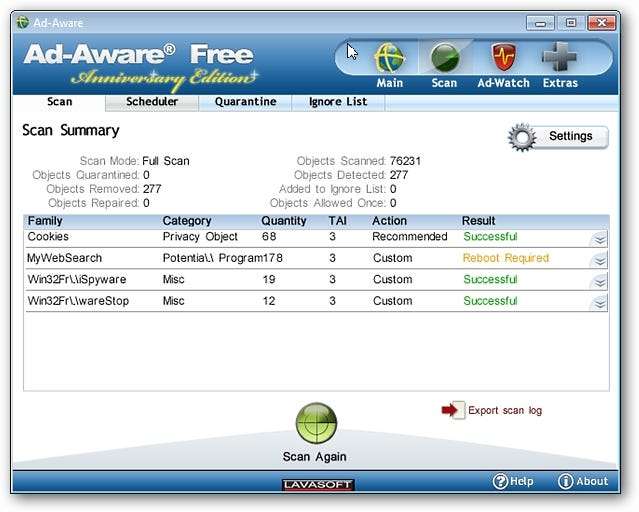This screenshot has width=639, height=512.
Task: Sort by the Result column header
Action: click(478, 221)
